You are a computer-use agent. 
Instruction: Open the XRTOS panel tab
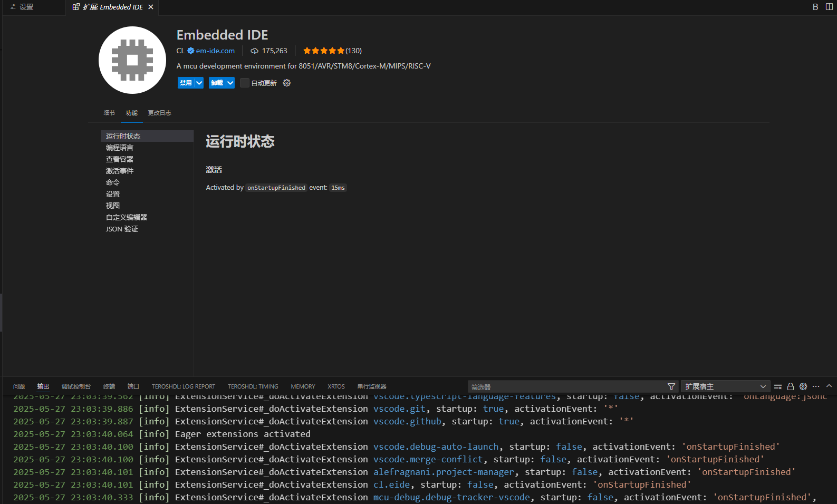coord(336,386)
